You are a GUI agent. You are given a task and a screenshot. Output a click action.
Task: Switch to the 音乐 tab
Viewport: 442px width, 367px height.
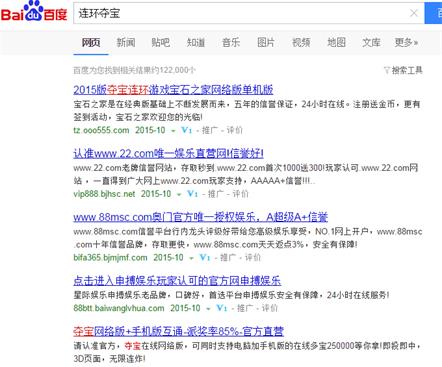[x=231, y=42]
